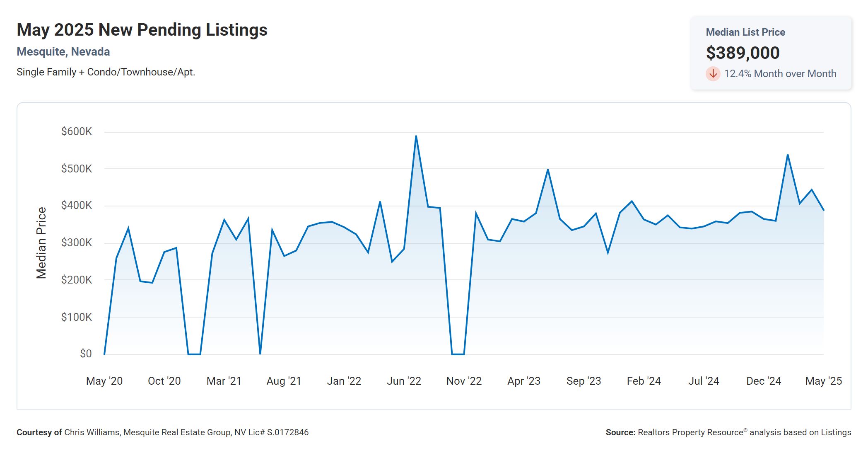
Task: Click the $0 axis label
Action: tap(86, 354)
